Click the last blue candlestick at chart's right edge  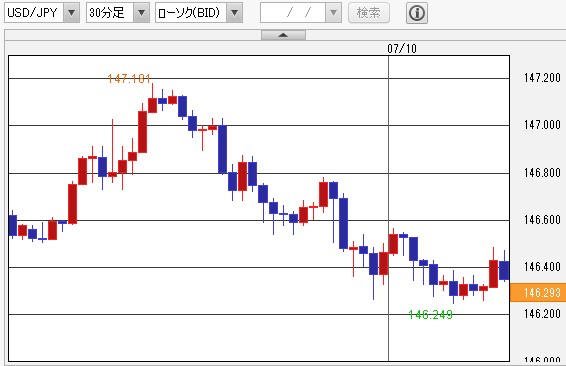(504, 270)
